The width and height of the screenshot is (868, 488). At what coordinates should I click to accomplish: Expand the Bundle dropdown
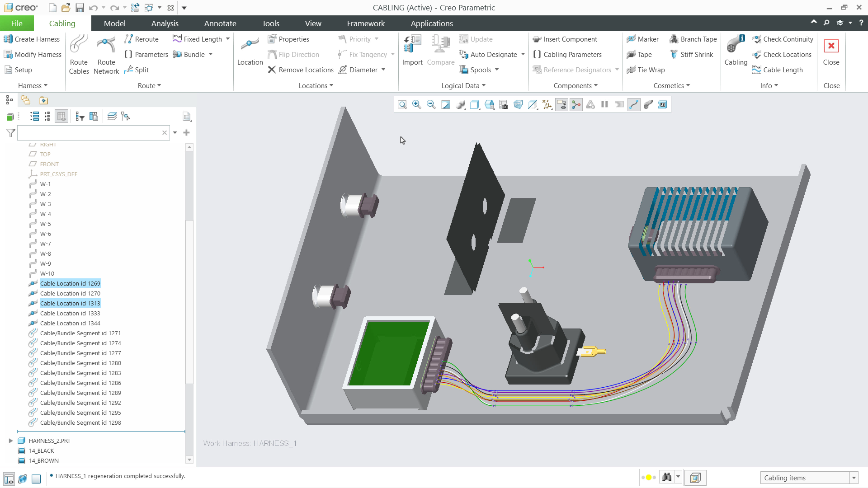(211, 55)
